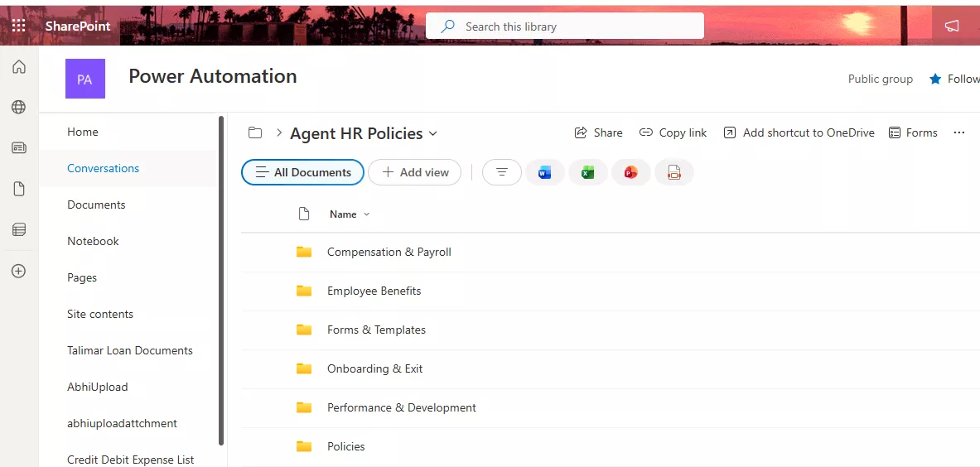Image resolution: width=980 pixels, height=467 pixels.
Task: Open Talimar Loan Documents nav link
Action: click(130, 350)
